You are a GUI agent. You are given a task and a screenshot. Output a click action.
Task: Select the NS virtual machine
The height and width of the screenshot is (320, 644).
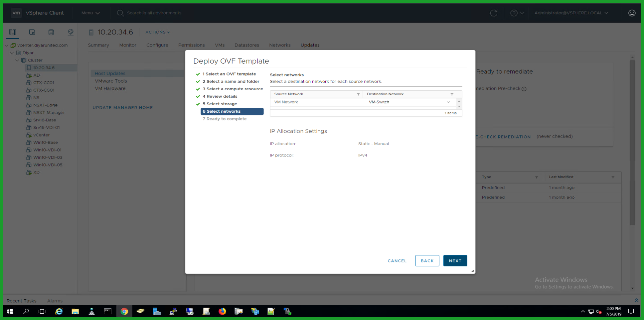36,98
